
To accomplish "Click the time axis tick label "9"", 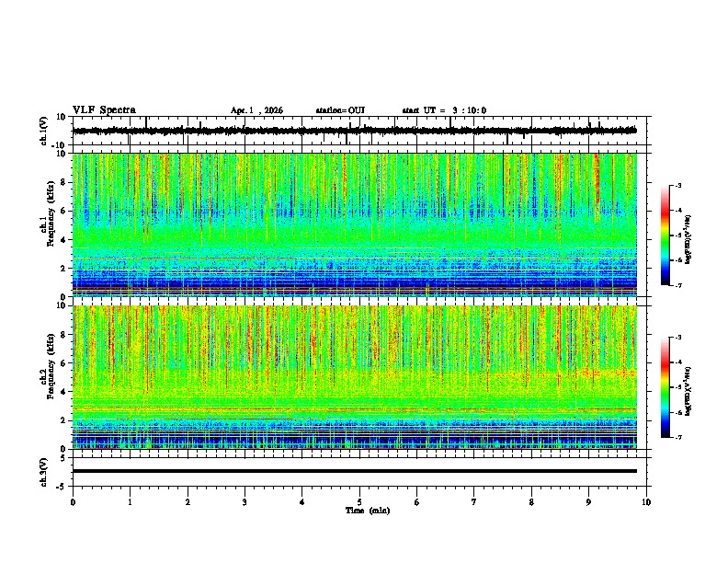I will point(588,502).
